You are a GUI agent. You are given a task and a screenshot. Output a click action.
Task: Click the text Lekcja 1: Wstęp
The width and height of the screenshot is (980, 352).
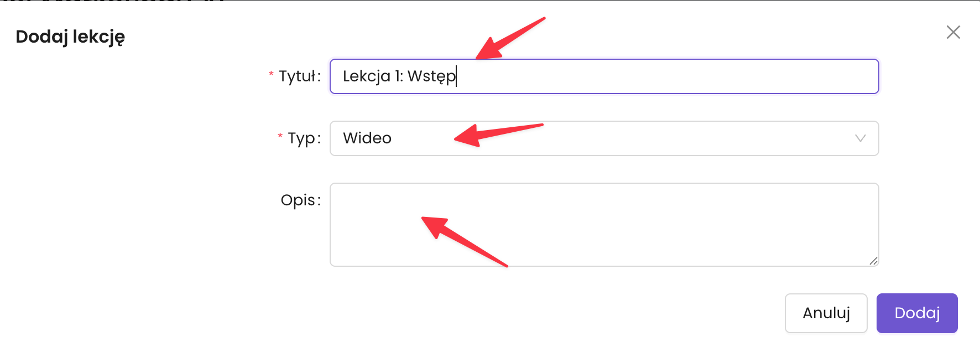click(399, 76)
